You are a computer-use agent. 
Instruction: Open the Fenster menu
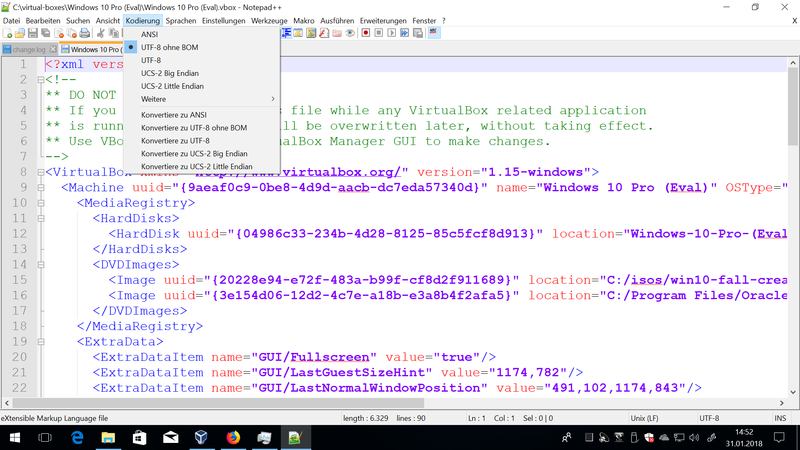424,20
